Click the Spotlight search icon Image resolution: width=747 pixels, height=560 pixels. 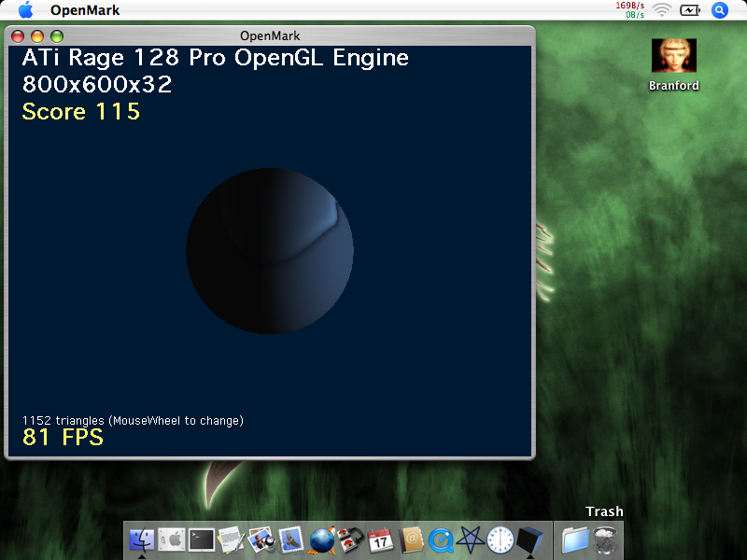(719, 10)
